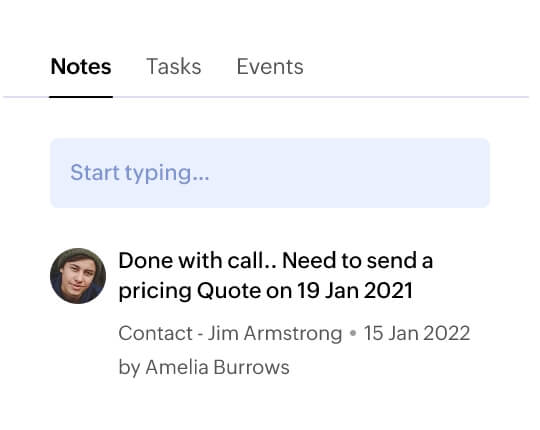Image resolution: width=540 pixels, height=430 pixels.
Task: Open the 'Done with call' note
Action: click(275, 275)
